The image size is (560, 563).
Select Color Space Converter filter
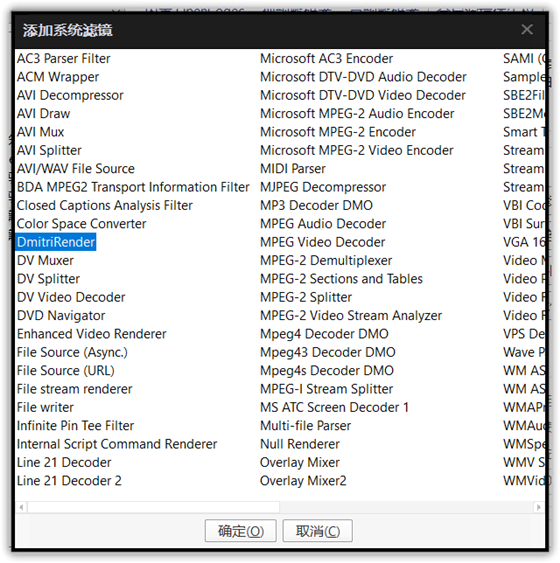(81, 224)
